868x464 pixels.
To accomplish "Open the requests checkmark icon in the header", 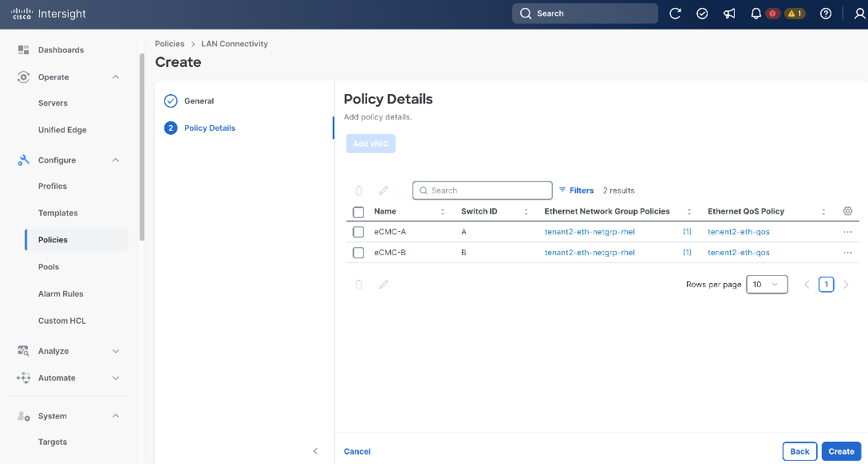I will click(x=702, y=14).
